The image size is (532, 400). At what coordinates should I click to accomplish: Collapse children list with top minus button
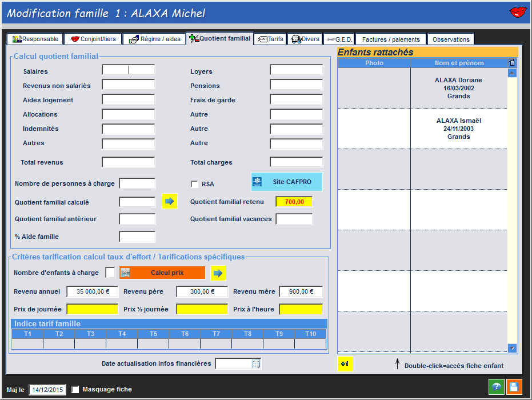pos(512,73)
